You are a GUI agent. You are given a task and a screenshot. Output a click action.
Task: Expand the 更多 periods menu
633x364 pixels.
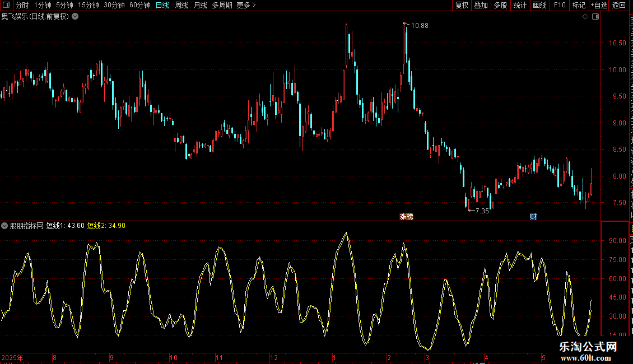point(246,5)
